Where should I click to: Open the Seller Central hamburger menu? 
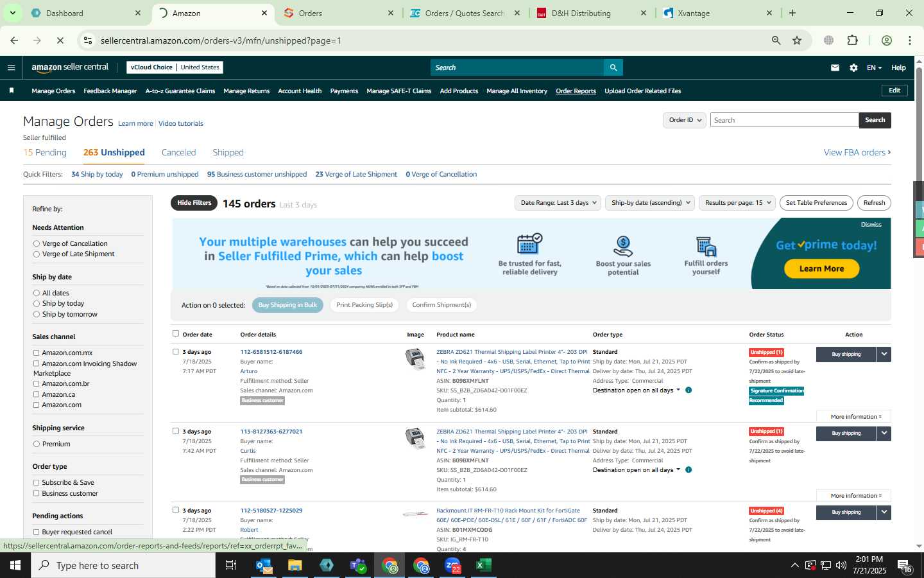coord(11,67)
